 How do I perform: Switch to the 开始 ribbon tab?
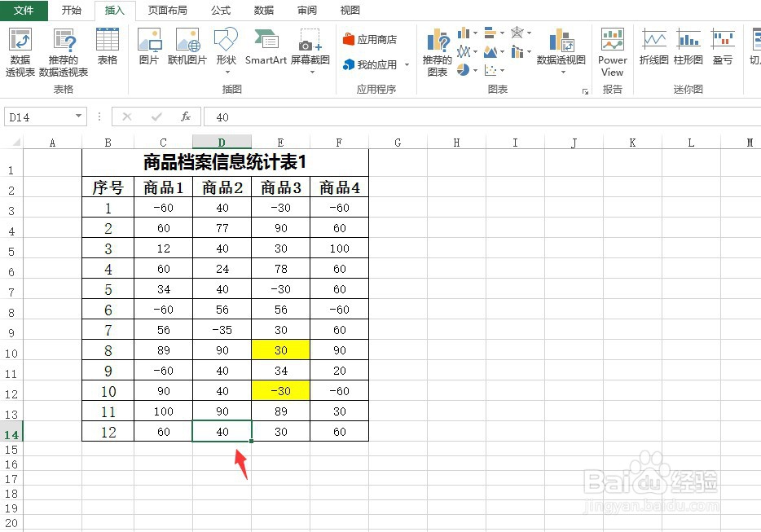pos(72,11)
